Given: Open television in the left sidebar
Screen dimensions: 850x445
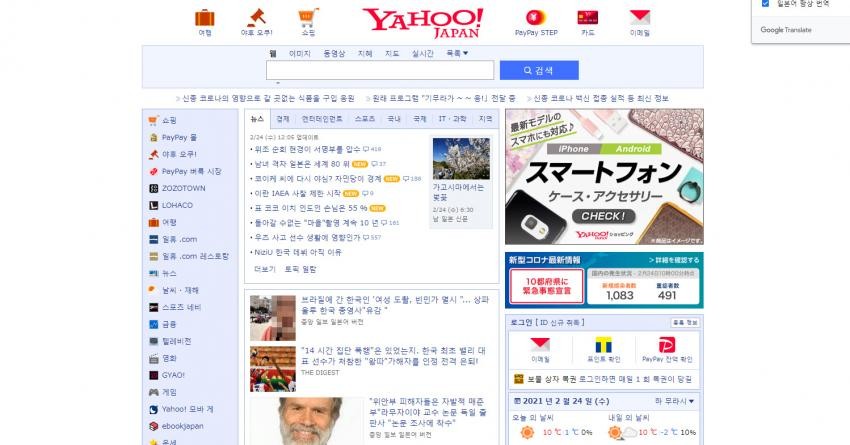Looking at the screenshot, I should click(176, 341).
